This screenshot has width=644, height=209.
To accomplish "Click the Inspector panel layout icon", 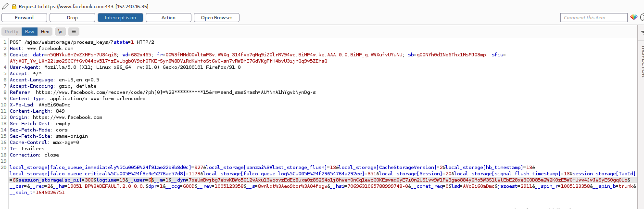I will coord(641,32).
